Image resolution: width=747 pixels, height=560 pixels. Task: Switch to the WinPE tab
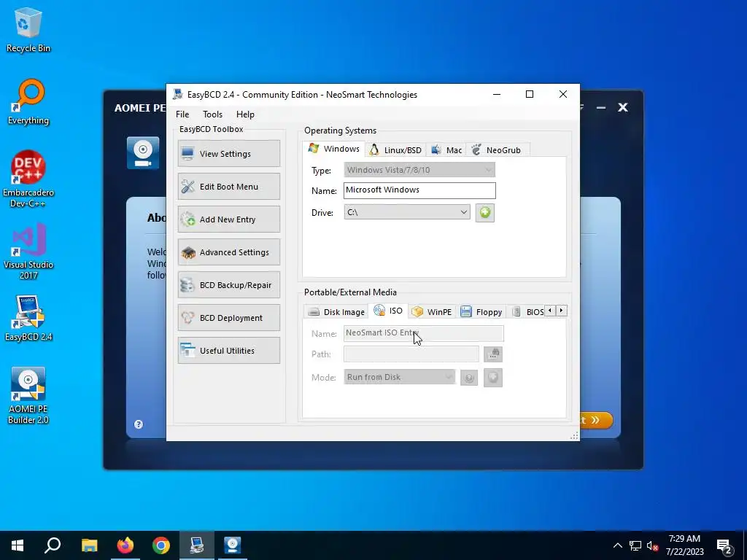point(432,312)
